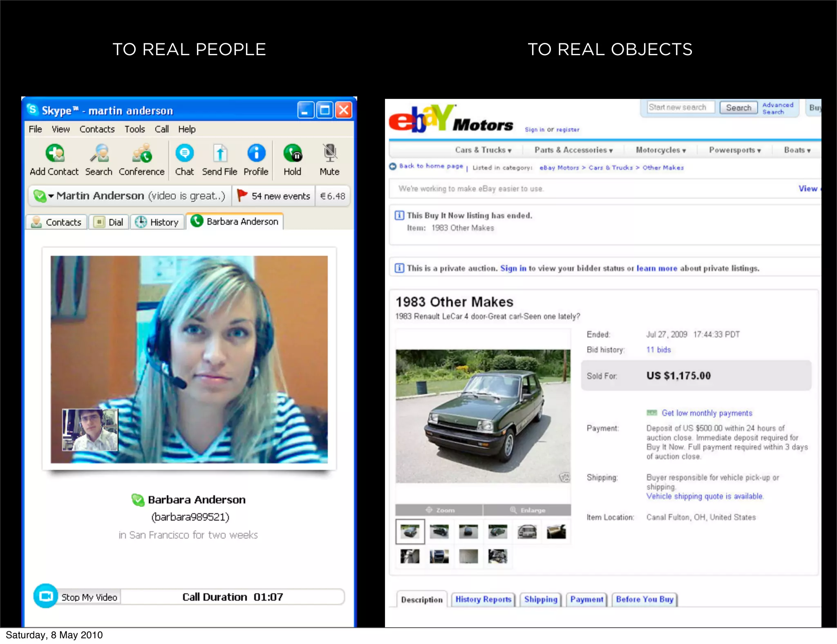Mute the microphone
Image resolution: width=837 pixels, height=644 pixels.
pyautogui.click(x=329, y=154)
